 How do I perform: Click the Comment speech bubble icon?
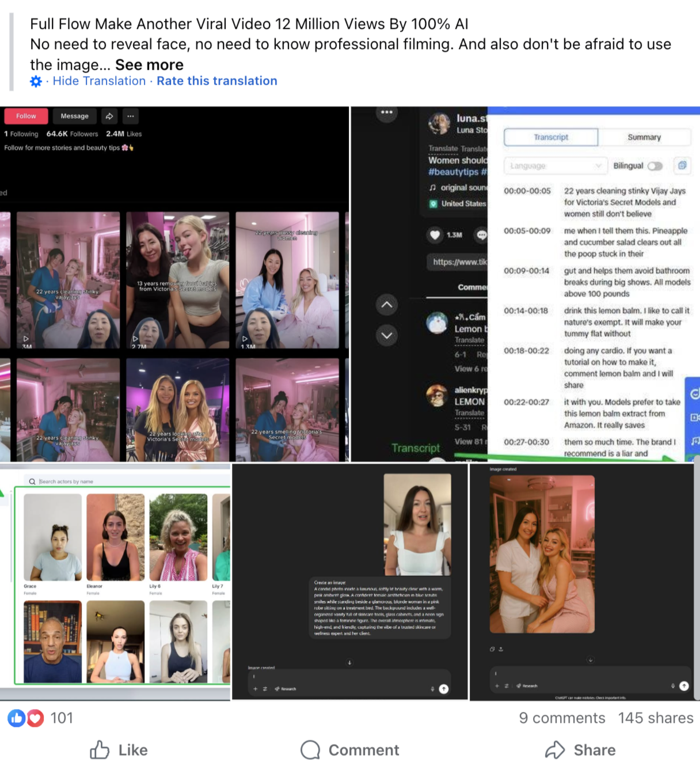pos(310,750)
